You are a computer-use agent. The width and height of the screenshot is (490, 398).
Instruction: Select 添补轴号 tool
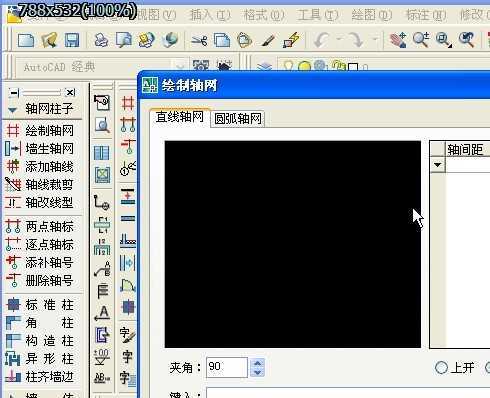coord(40,262)
